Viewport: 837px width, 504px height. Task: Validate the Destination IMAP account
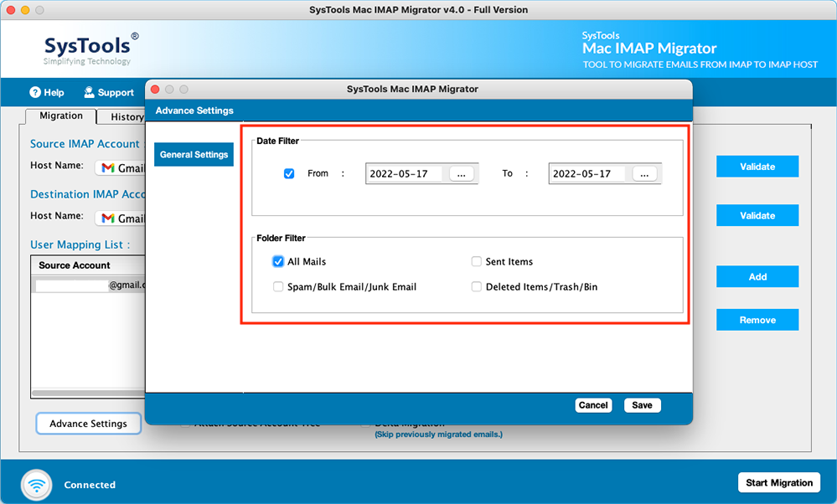(757, 215)
